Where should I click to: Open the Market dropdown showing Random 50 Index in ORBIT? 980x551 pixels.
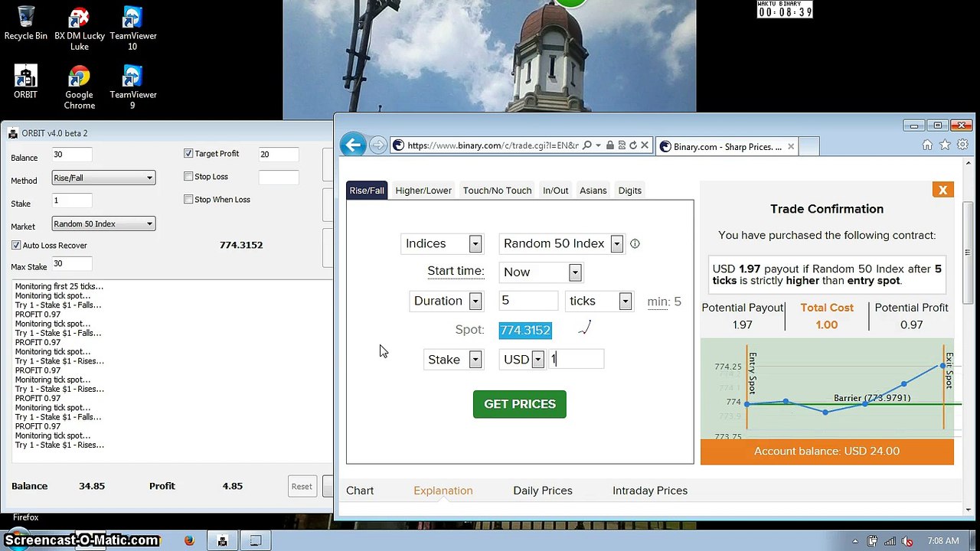point(103,223)
